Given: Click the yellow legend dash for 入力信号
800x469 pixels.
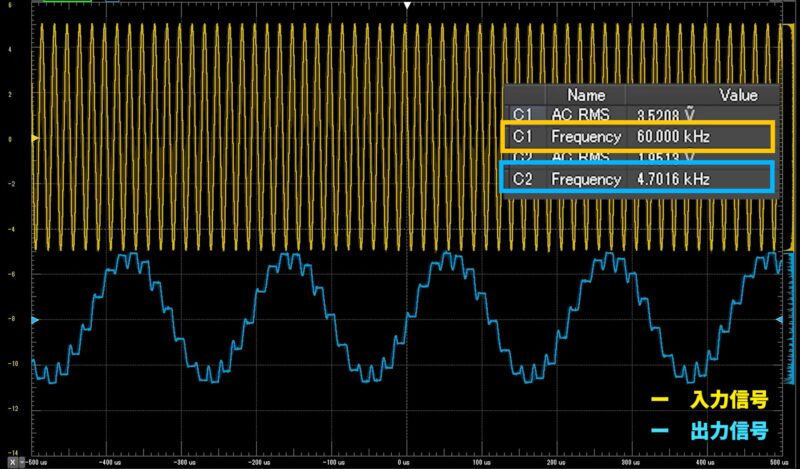Looking at the screenshot, I should (x=659, y=401).
